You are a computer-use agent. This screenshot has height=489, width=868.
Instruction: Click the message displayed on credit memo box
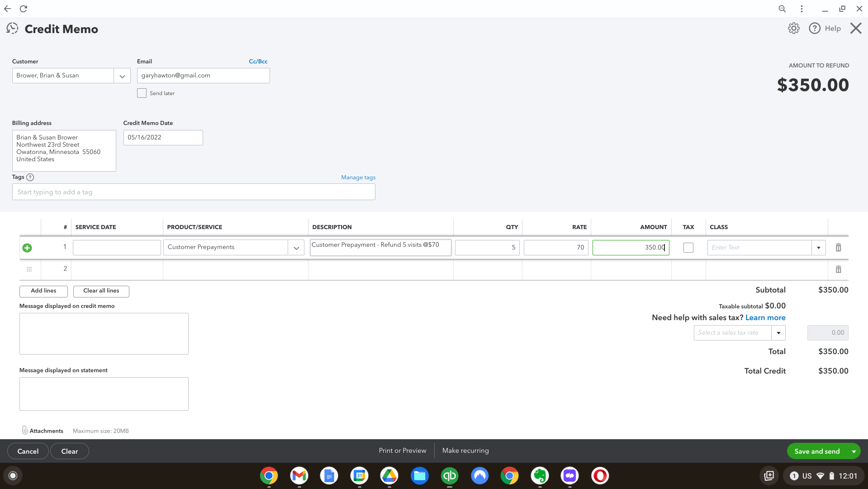coord(104,334)
